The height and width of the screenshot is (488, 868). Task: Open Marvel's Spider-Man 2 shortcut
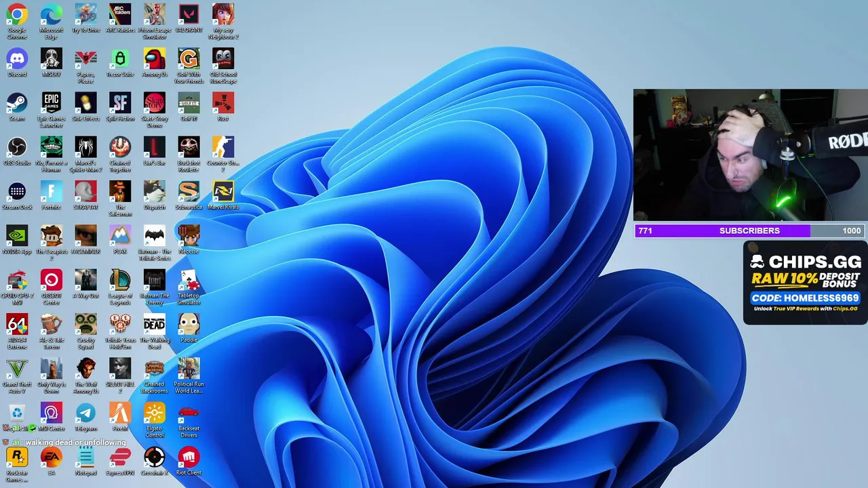85,147
